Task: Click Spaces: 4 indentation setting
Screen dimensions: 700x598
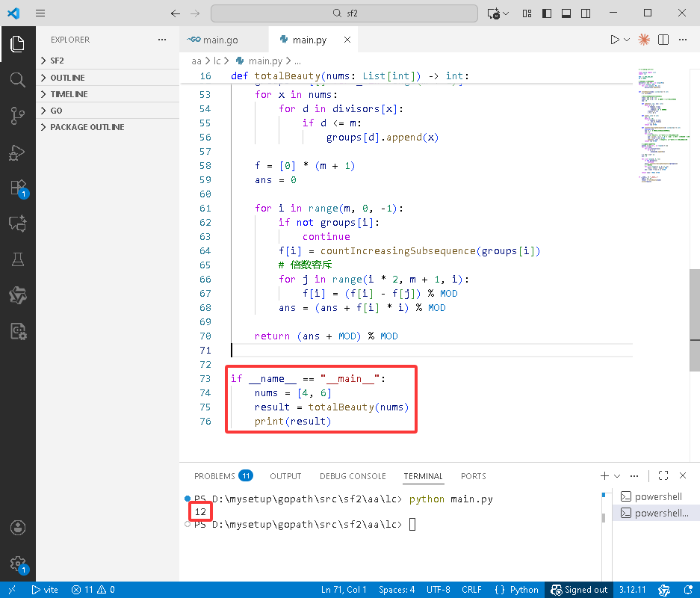Action: [397, 590]
